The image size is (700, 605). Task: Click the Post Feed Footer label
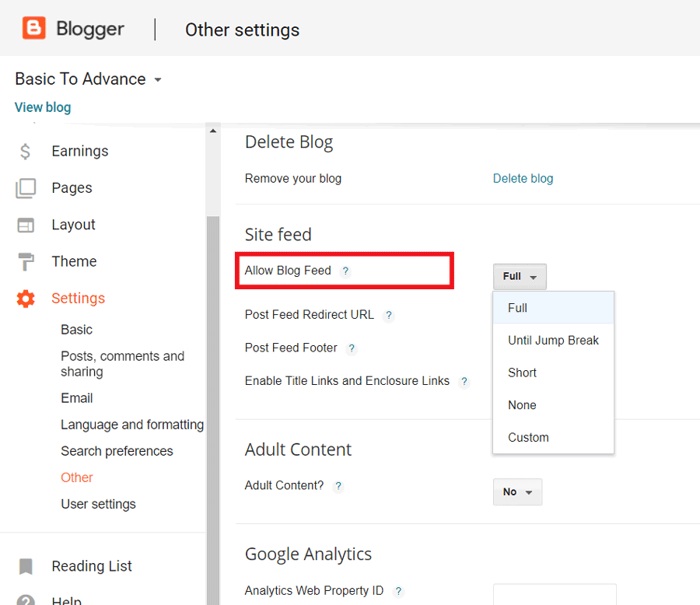point(291,348)
